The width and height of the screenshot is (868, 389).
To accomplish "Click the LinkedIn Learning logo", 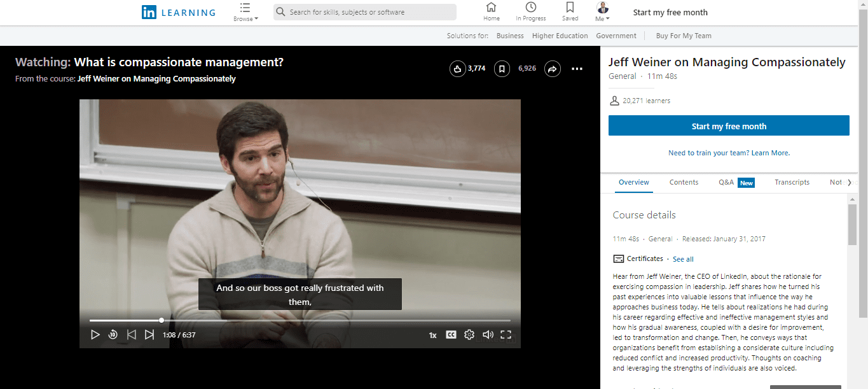I will [179, 12].
